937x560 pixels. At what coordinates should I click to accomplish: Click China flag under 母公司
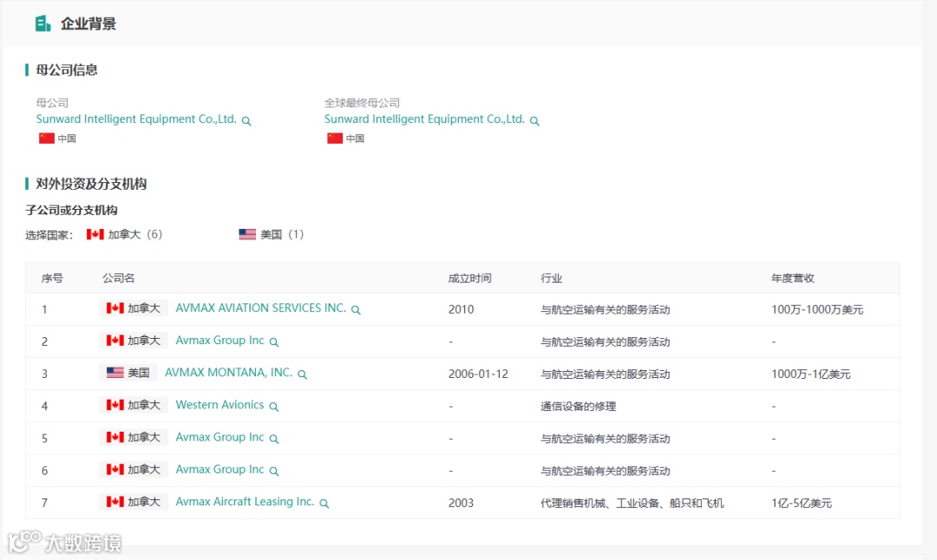click(x=47, y=138)
